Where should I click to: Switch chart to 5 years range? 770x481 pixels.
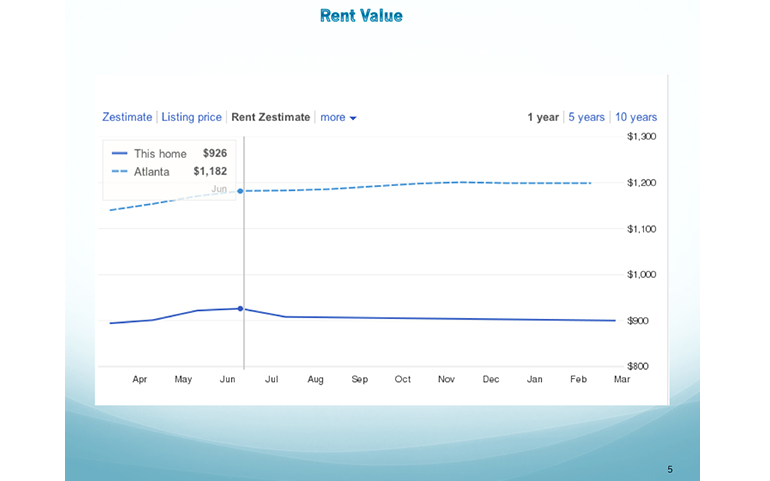coord(586,117)
